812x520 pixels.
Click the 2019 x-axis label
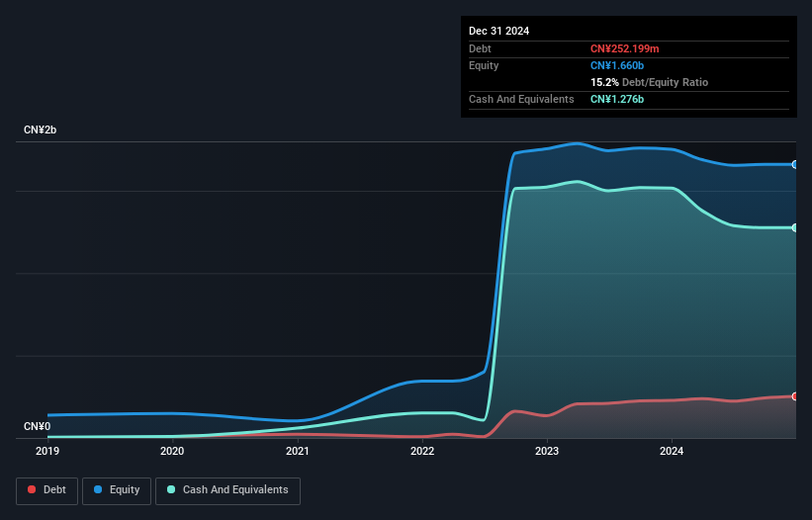click(x=47, y=451)
